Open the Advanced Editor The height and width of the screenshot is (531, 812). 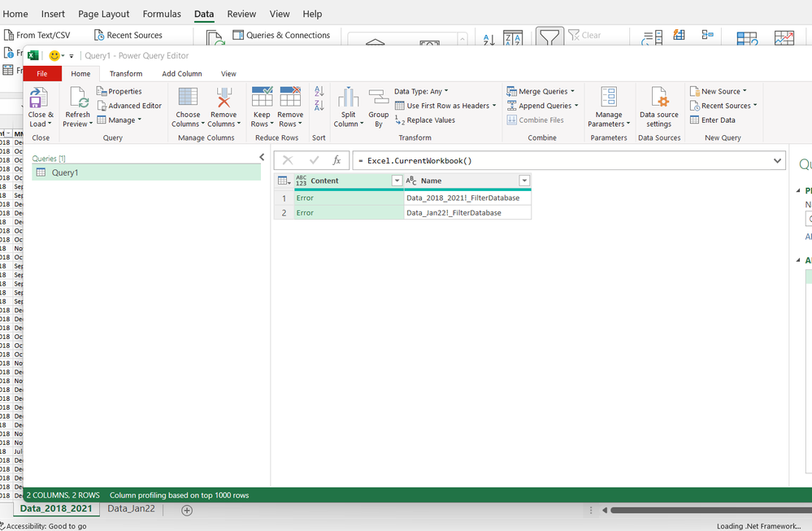tap(129, 106)
